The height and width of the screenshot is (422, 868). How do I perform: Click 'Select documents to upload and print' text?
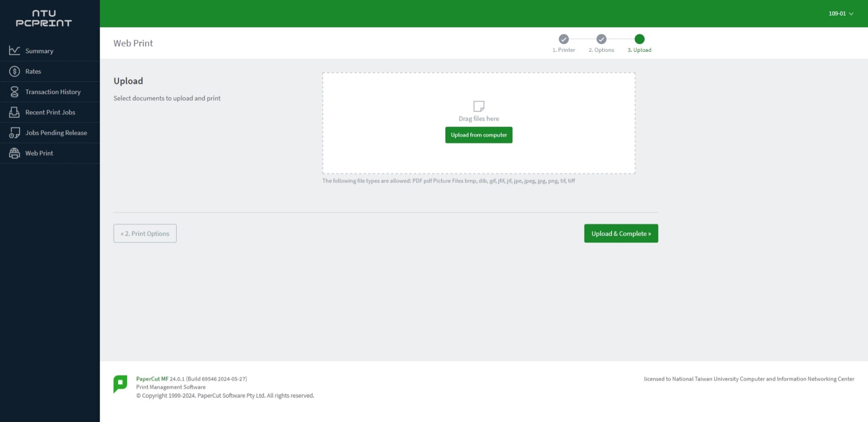[x=167, y=98]
